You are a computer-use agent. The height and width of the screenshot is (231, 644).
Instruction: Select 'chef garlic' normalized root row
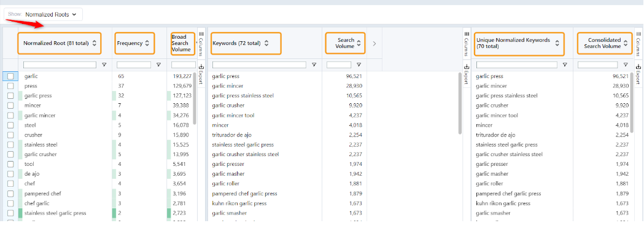37,203
